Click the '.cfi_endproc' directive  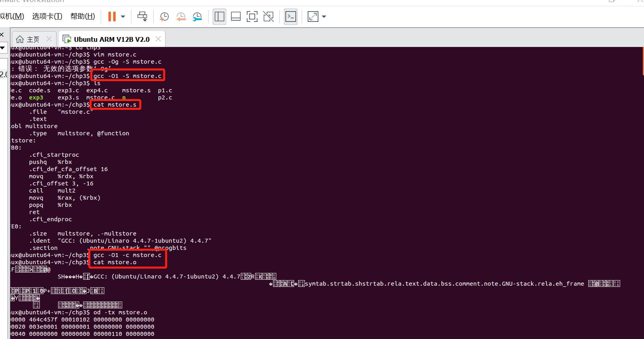(x=50, y=219)
